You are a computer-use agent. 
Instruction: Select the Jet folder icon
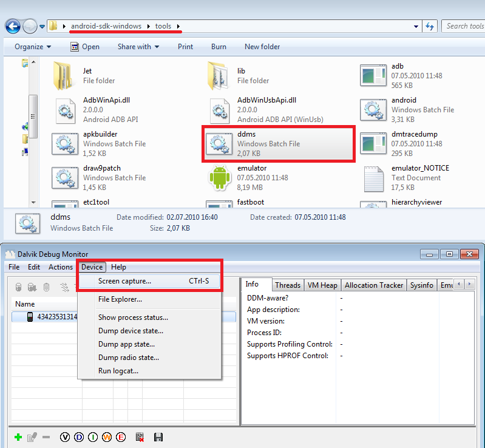pyautogui.click(x=64, y=76)
